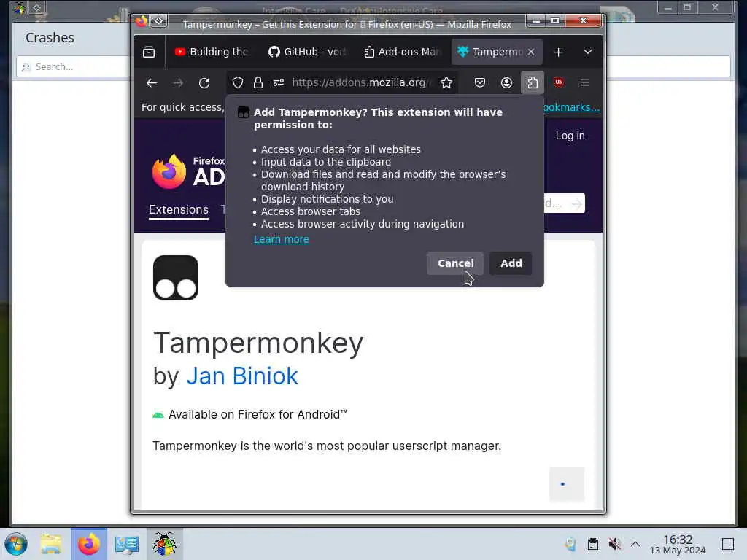
Task: Click the Log in link
Action: coord(570,136)
